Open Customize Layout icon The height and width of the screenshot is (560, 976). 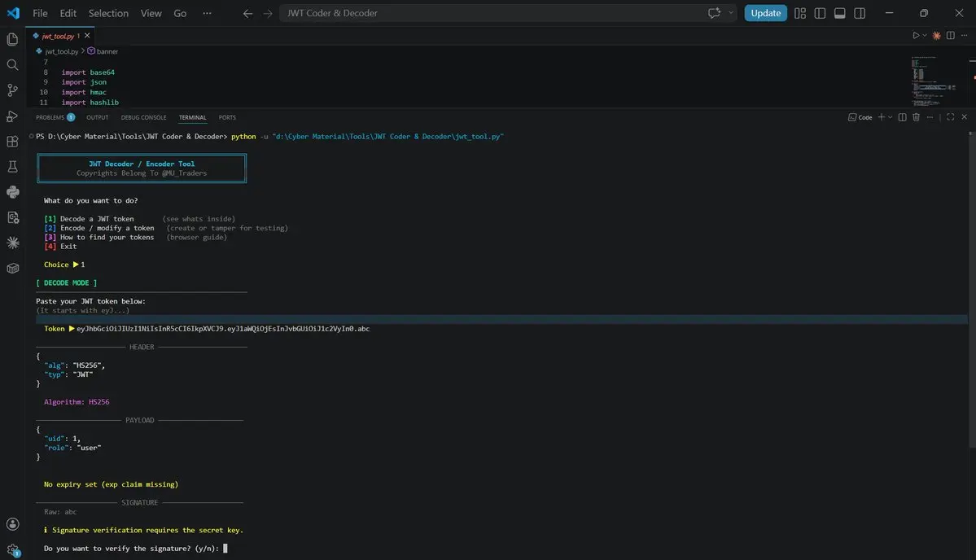[800, 13]
